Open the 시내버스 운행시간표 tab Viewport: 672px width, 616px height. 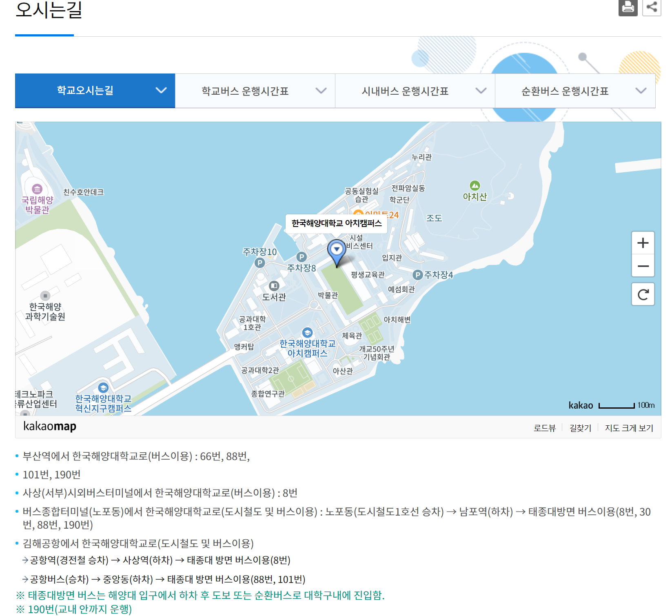point(415,91)
